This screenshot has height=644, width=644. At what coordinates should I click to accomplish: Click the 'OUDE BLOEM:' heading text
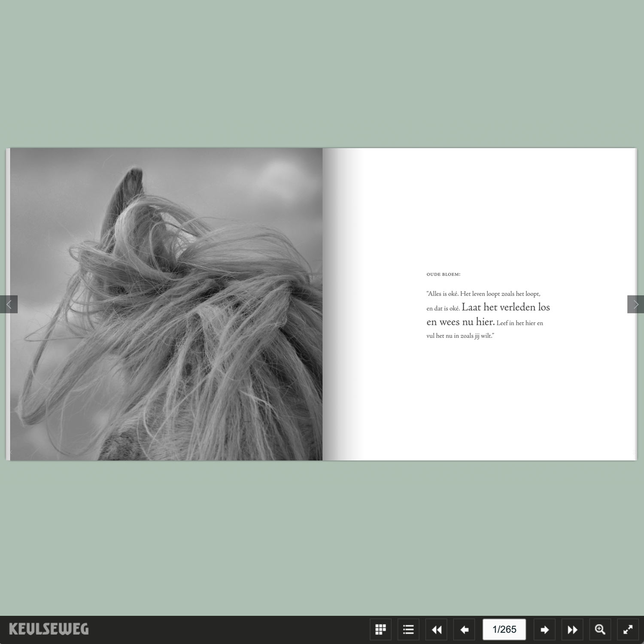(x=443, y=274)
